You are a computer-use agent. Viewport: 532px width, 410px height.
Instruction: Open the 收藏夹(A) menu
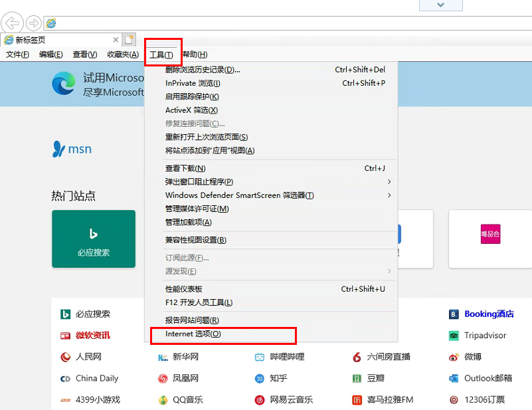[123, 54]
